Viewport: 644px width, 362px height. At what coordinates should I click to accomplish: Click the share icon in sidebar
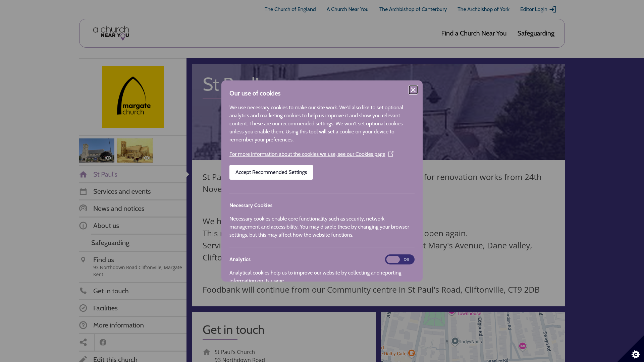(83, 342)
